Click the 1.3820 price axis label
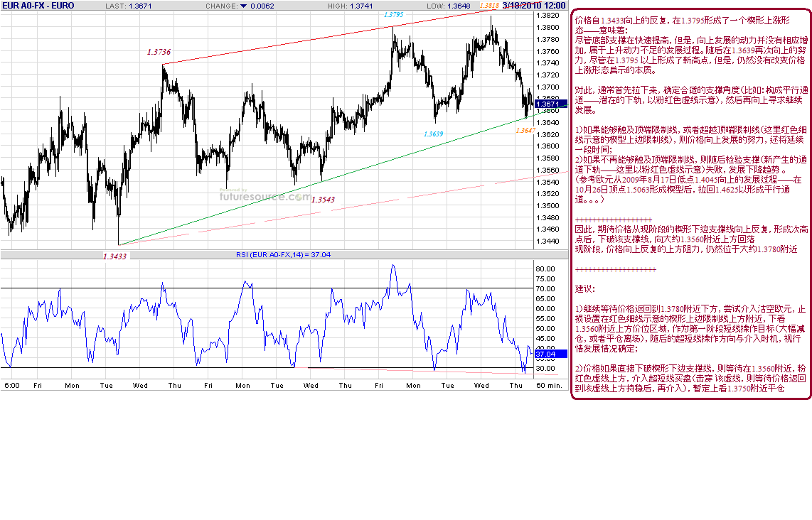 (x=548, y=16)
